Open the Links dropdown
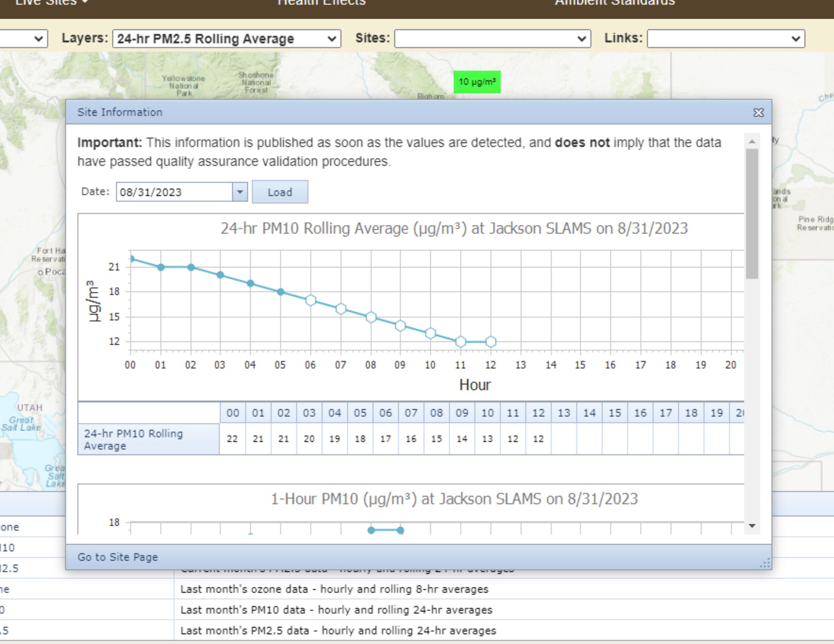The height and width of the screenshot is (644, 834). pyautogui.click(x=726, y=39)
